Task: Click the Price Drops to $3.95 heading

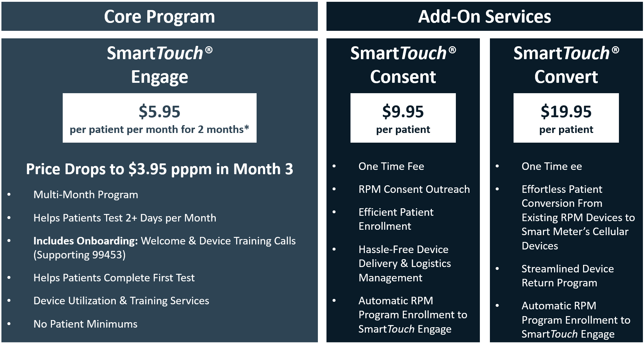Action: coord(159,169)
